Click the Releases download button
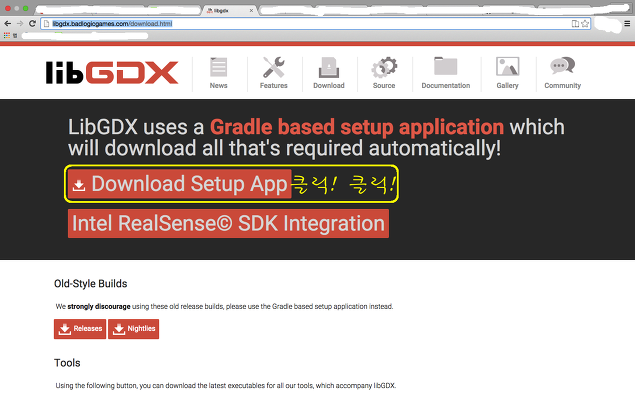This screenshot has height=396, width=635. 80,329
